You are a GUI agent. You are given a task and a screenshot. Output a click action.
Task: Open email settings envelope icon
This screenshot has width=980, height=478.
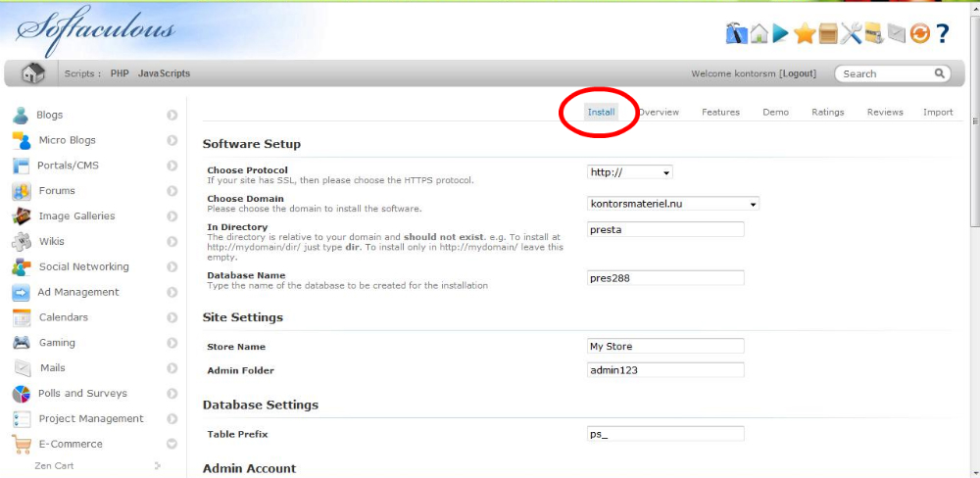point(897,33)
